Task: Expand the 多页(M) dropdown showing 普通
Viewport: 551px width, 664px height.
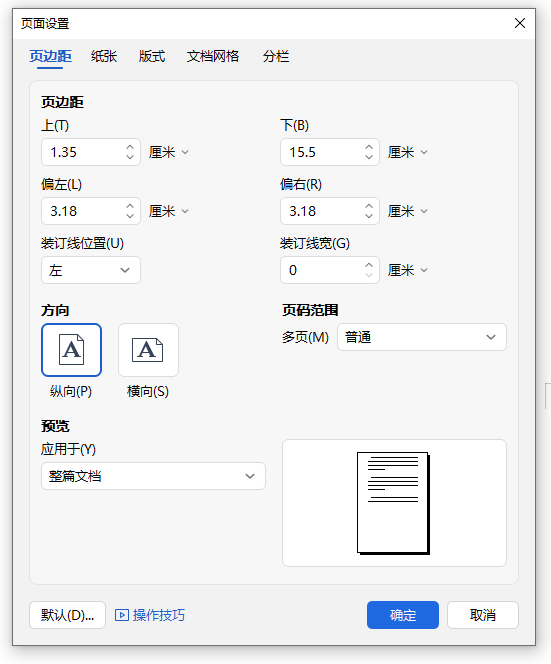Action: point(422,337)
